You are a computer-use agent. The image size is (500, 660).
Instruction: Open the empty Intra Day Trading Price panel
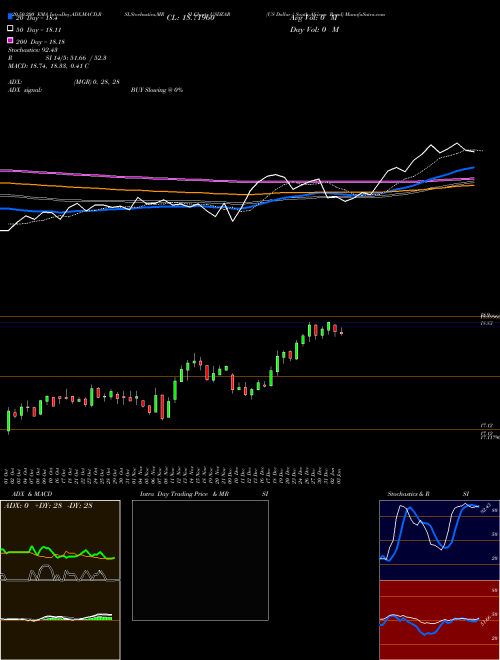(200, 560)
